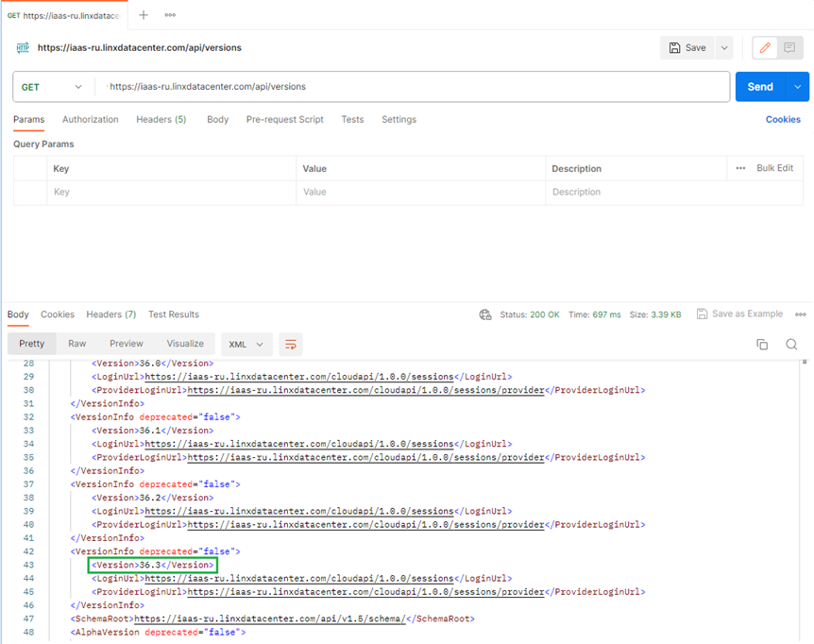Viewport: 814px width, 644px height.
Task: Open the request Body tab
Action: pyautogui.click(x=217, y=119)
